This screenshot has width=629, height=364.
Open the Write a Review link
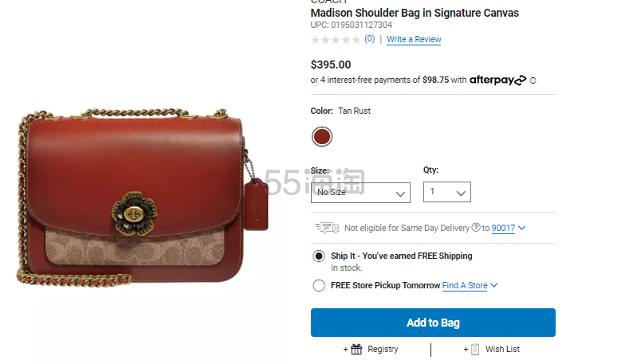point(414,39)
